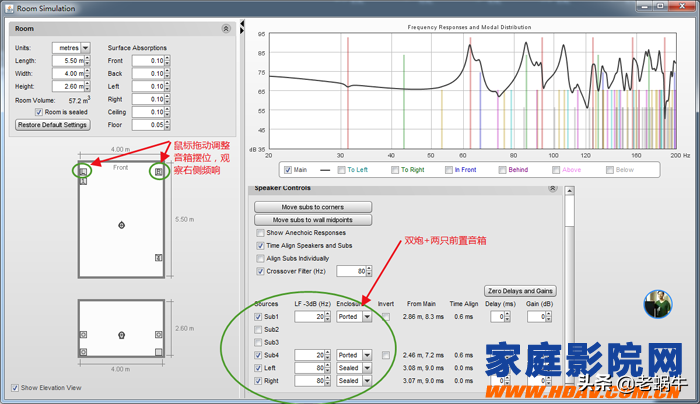Click the front-right speaker icon in room plan
Screen dimensions: 700x404
tap(158, 172)
